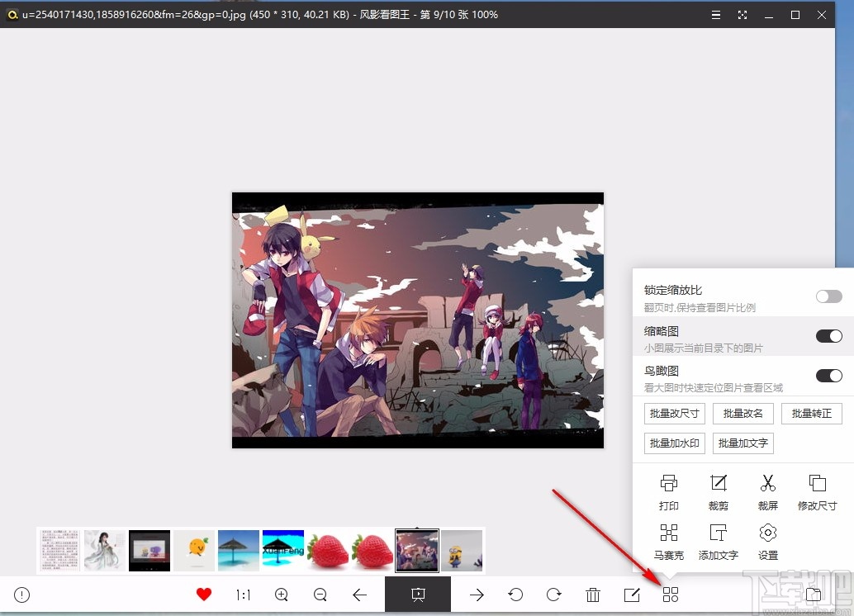
Task: Enable the 锁定缩放比 lock zoom ratio toggle
Action: [x=828, y=296]
